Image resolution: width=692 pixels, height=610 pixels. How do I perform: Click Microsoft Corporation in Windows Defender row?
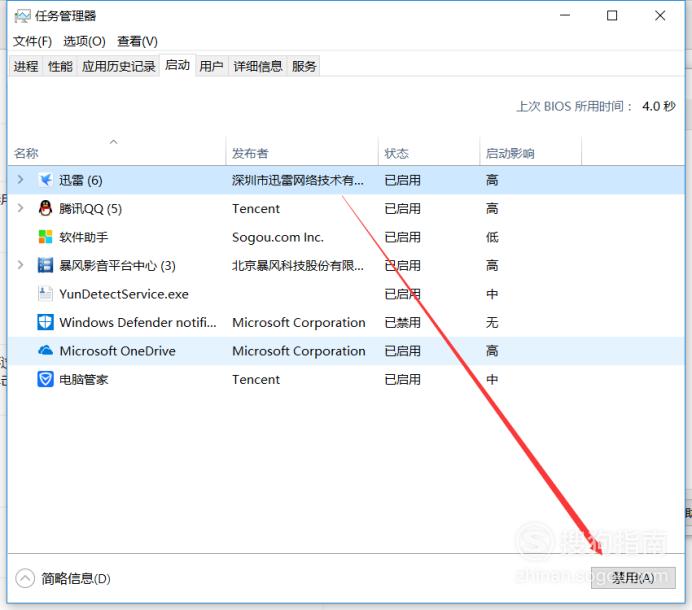(x=299, y=322)
